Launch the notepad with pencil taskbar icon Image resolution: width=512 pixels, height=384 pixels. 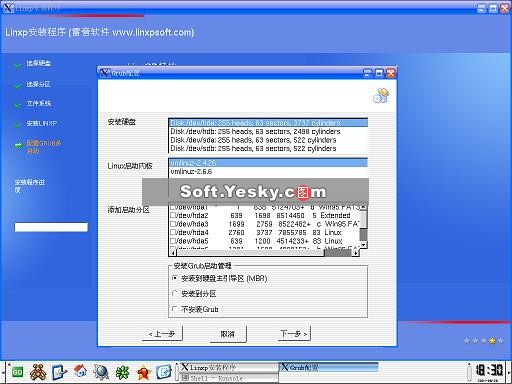tap(59, 372)
